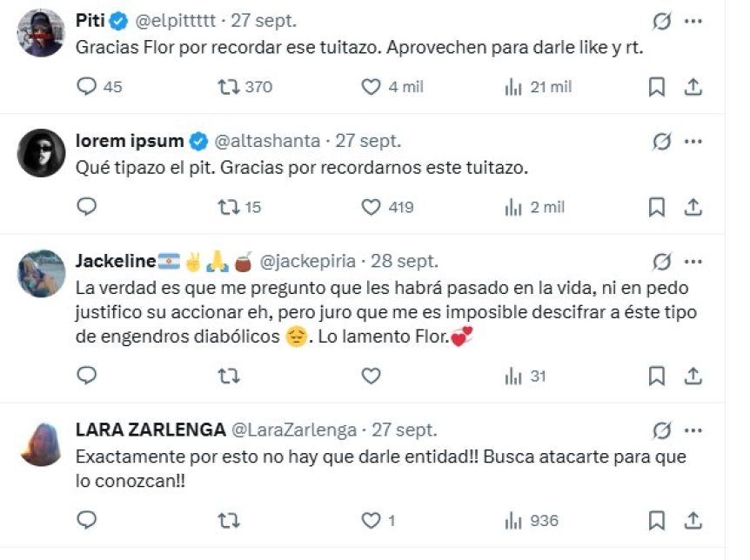
Task: Open the @elpittttt profile handle
Action: pos(179,21)
